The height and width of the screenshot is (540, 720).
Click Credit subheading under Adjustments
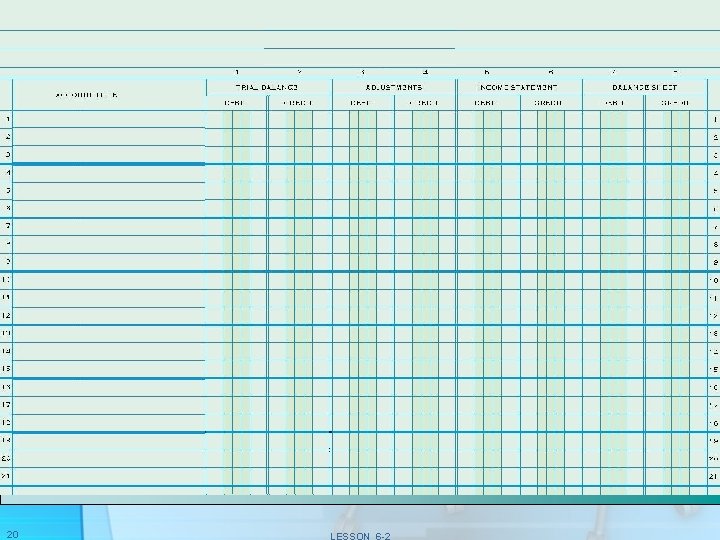(x=424, y=103)
